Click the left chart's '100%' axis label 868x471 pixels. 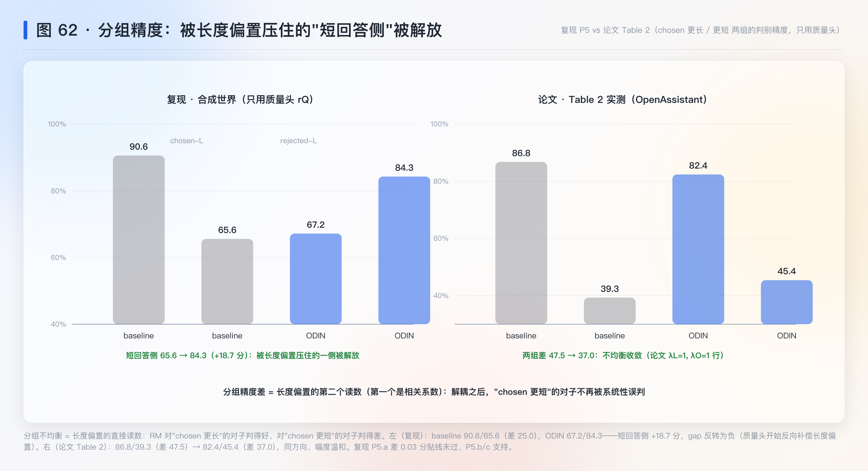point(57,124)
